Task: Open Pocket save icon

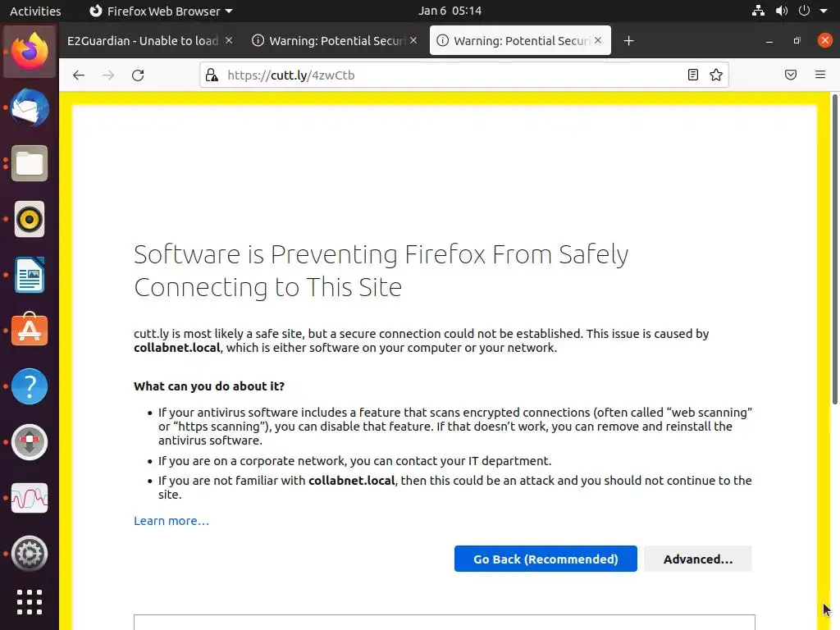Action: 791,75
